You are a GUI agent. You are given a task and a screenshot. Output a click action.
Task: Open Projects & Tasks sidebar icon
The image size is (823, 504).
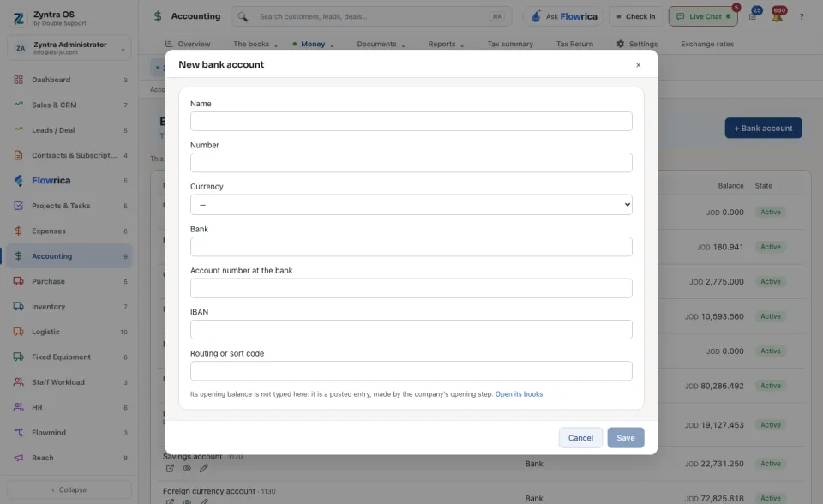click(x=18, y=206)
